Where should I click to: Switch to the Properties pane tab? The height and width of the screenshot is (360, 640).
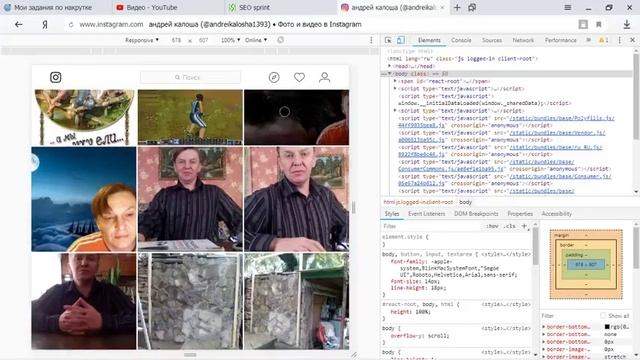point(520,213)
